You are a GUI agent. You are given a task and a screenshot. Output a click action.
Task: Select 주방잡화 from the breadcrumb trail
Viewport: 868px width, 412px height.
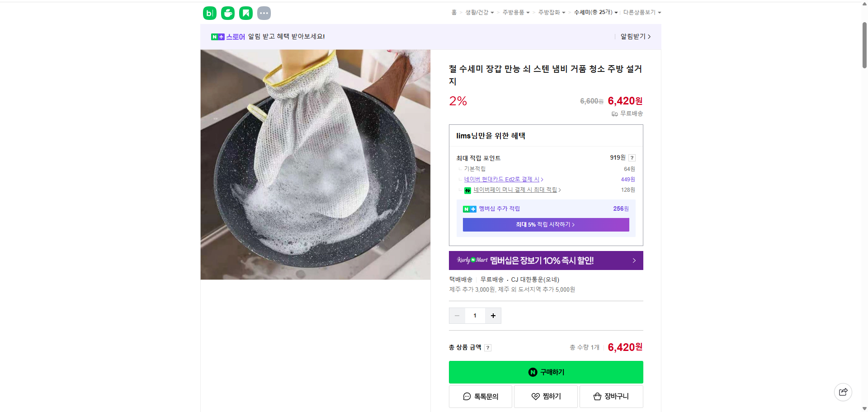click(x=549, y=12)
